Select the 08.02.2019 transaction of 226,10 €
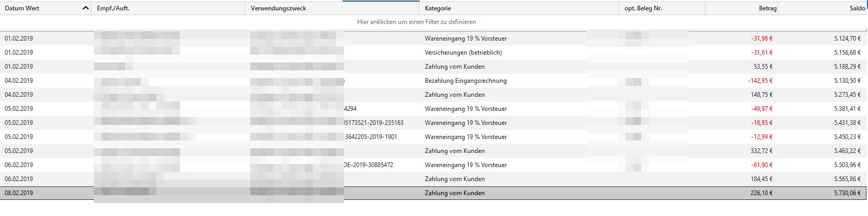 [x=433, y=193]
